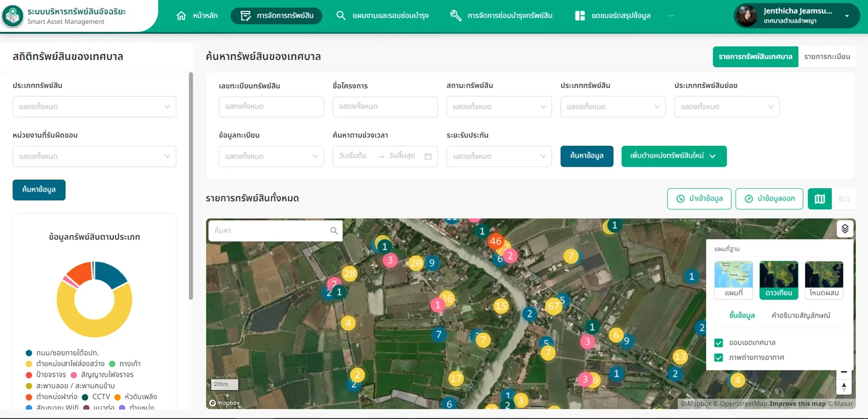Open the map layers icon

pos(845,229)
